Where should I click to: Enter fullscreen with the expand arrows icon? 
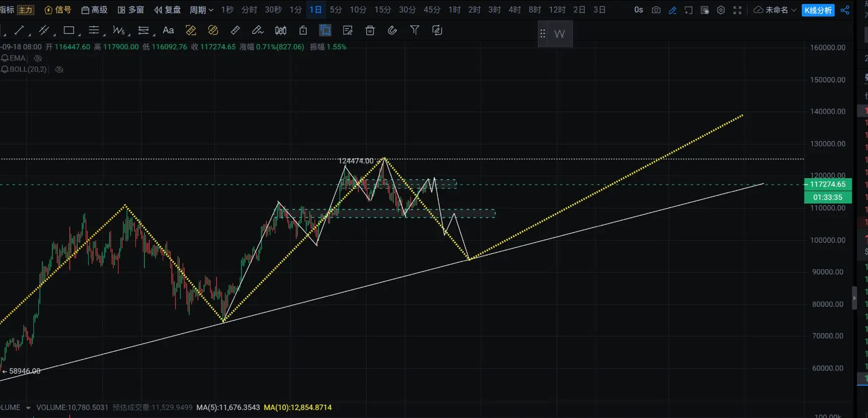tap(737, 10)
